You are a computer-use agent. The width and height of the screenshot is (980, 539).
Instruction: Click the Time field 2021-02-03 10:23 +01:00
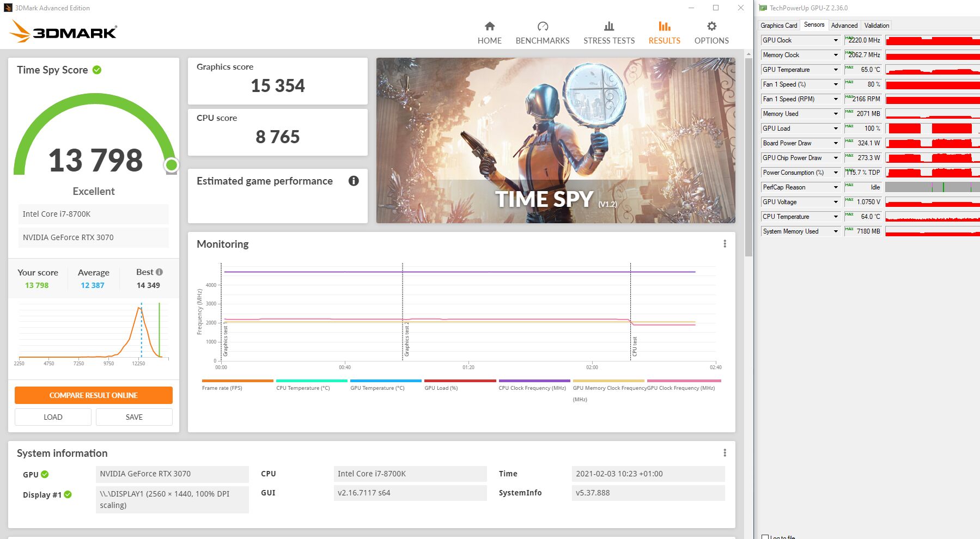click(x=648, y=474)
